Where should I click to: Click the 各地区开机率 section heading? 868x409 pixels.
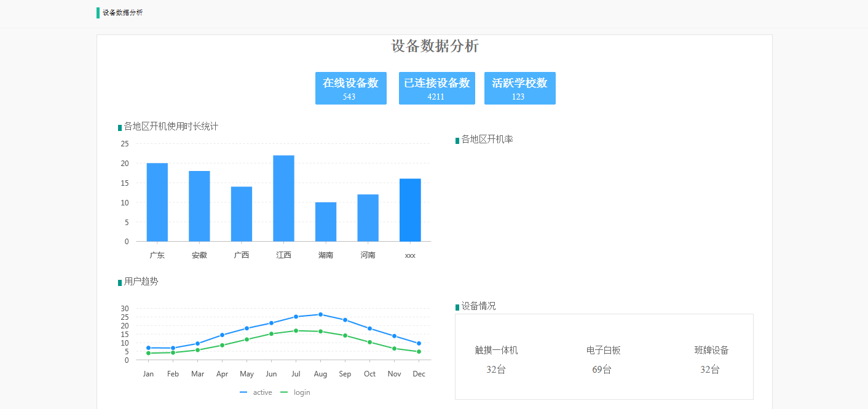[x=487, y=140]
